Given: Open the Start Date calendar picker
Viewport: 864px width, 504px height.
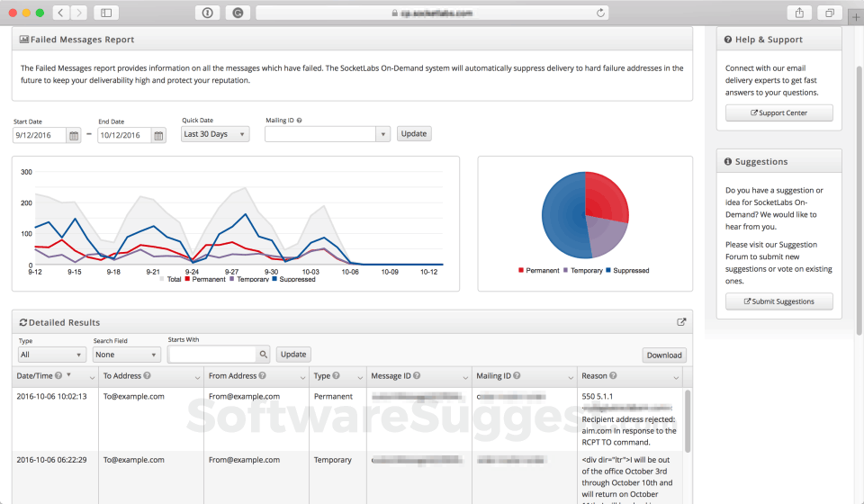Looking at the screenshot, I should pyautogui.click(x=74, y=136).
